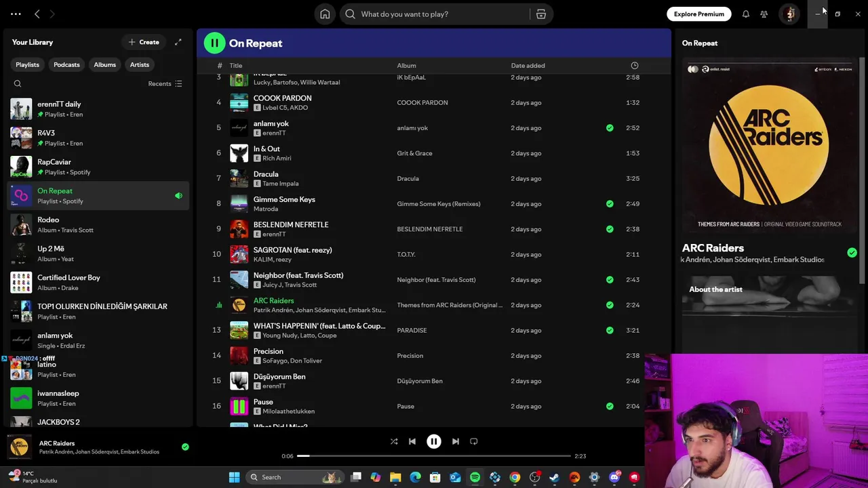Toggle saved checkmark for Gimme Some Keys
The image size is (868, 488).
click(x=610, y=204)
